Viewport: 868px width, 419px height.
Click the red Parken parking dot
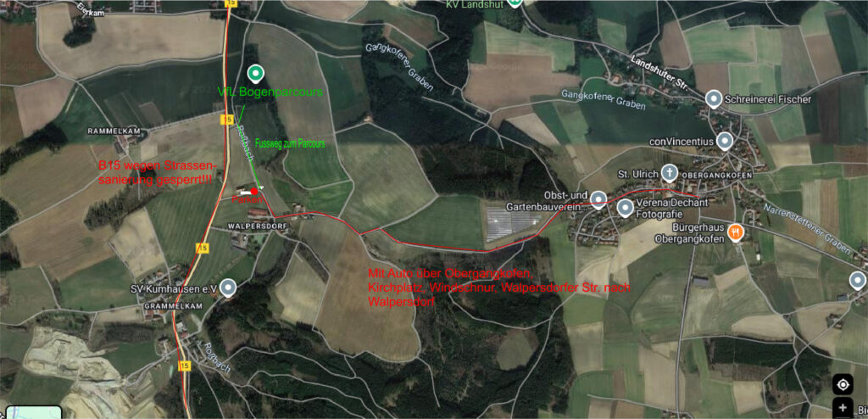[x=253, y=191]
